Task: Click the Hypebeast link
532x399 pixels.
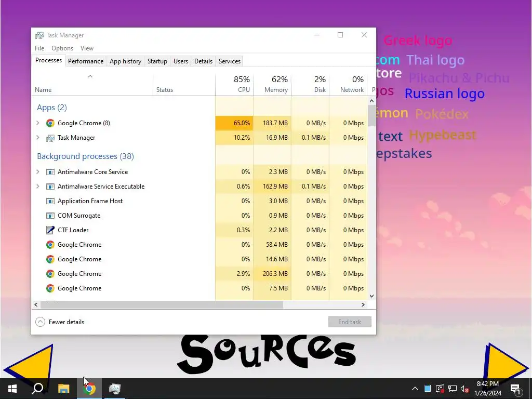Action: point(443,135)
